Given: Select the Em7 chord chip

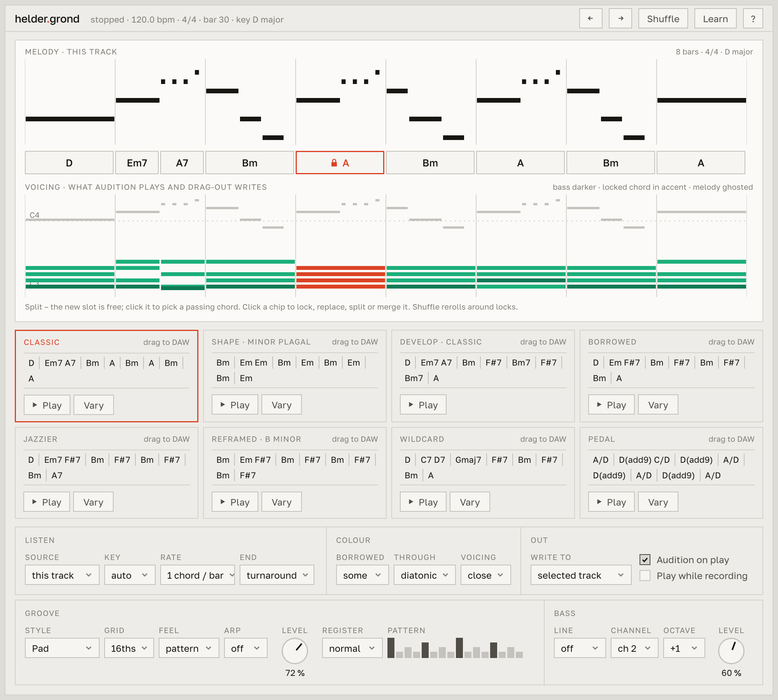Looking at the screenshot, I should [137, 163].
